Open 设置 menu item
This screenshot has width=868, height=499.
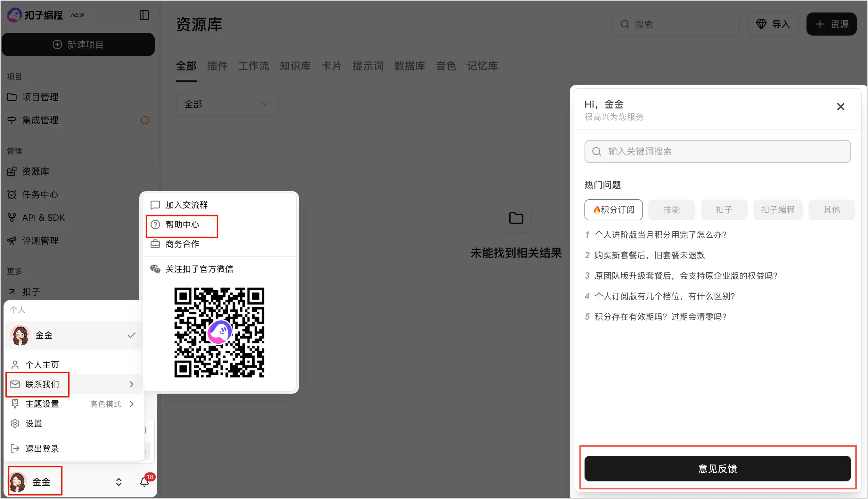pyautogui.click(x=73, y=423)
